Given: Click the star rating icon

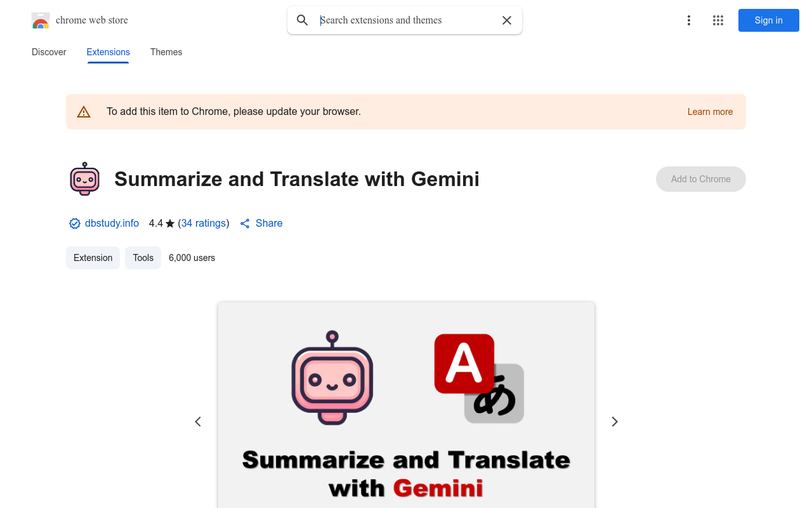Looking at the screenshot, I should 170,224.
